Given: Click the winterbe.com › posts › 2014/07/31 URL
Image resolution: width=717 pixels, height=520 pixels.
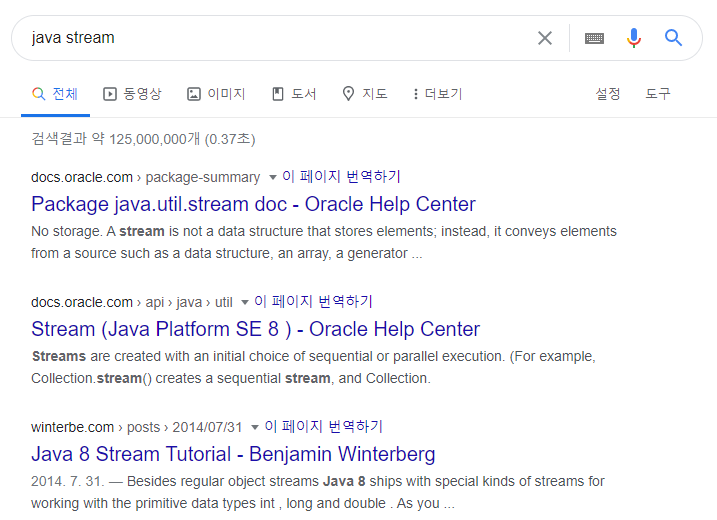Looking at the screenshot, I should (136, 427).
